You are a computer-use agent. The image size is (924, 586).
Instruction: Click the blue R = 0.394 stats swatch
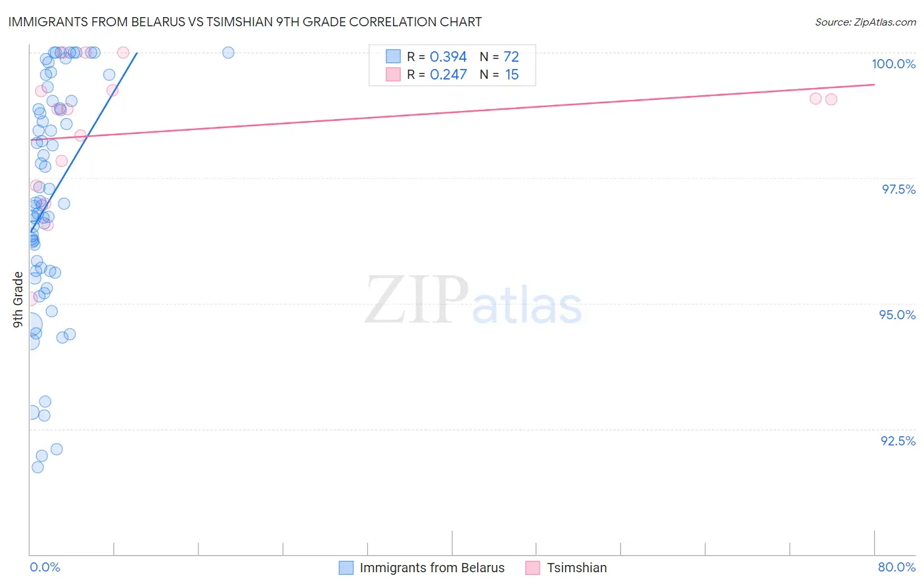coord(393,56)
